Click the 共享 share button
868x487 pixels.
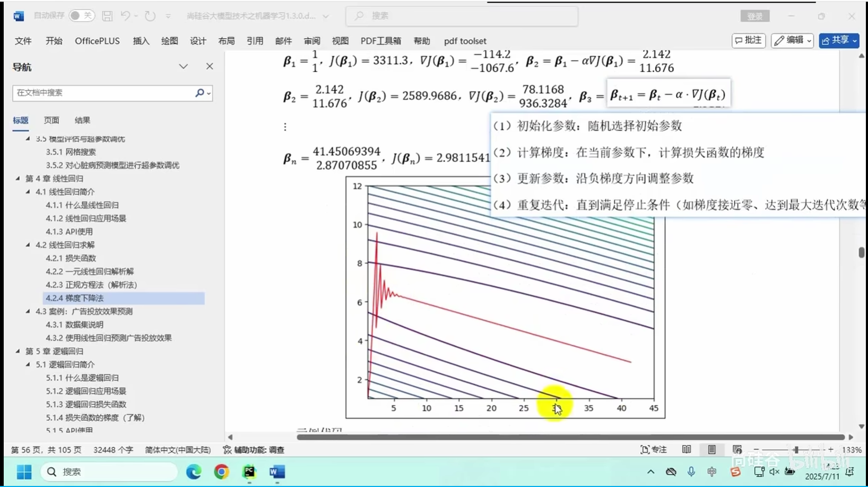point(839,40)
